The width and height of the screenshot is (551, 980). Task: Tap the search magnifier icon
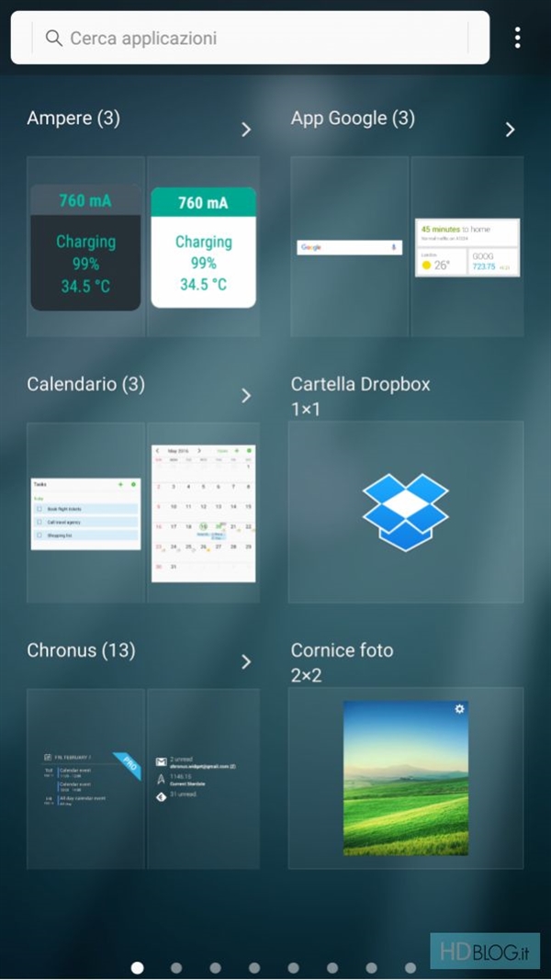pos(54,38)
